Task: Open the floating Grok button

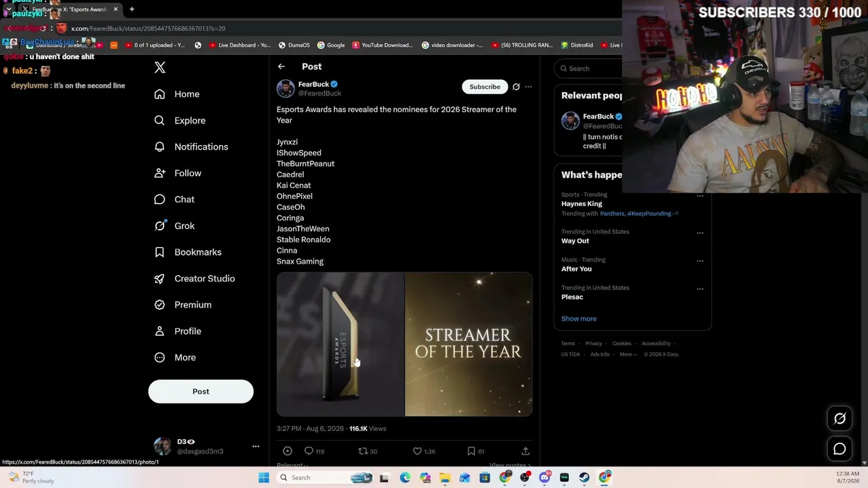Action: pos(840,419)
